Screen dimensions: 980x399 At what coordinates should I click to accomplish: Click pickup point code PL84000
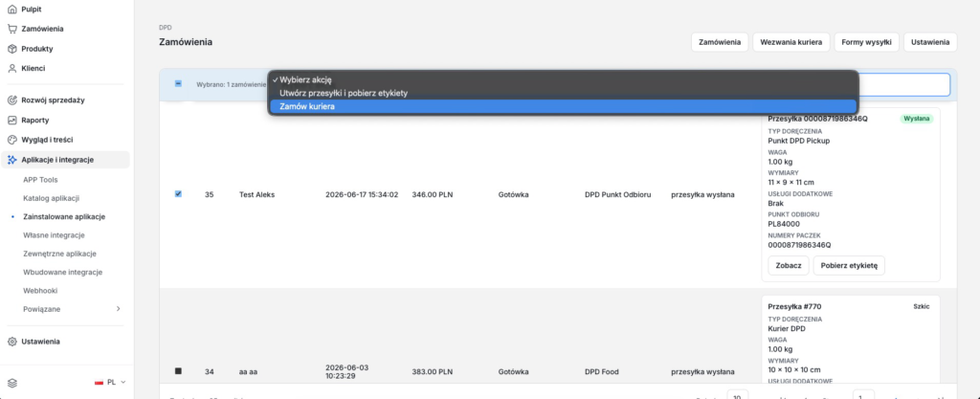[x=784, y=224]
